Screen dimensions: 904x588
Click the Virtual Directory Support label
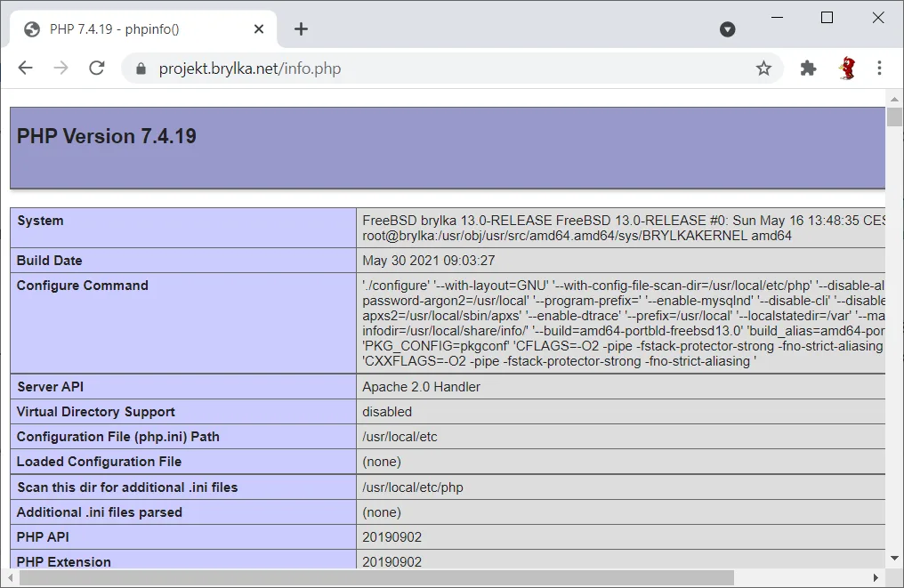pyautogui.click(x=96, y=412)
